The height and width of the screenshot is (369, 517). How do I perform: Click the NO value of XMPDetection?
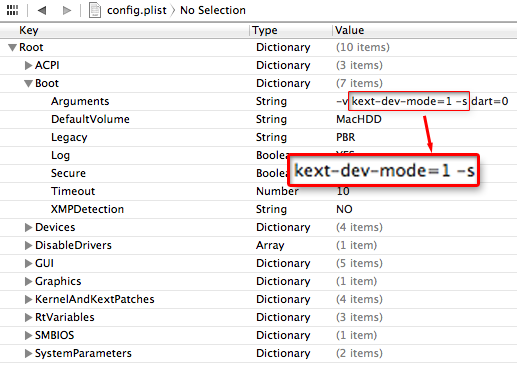[344, 209]
